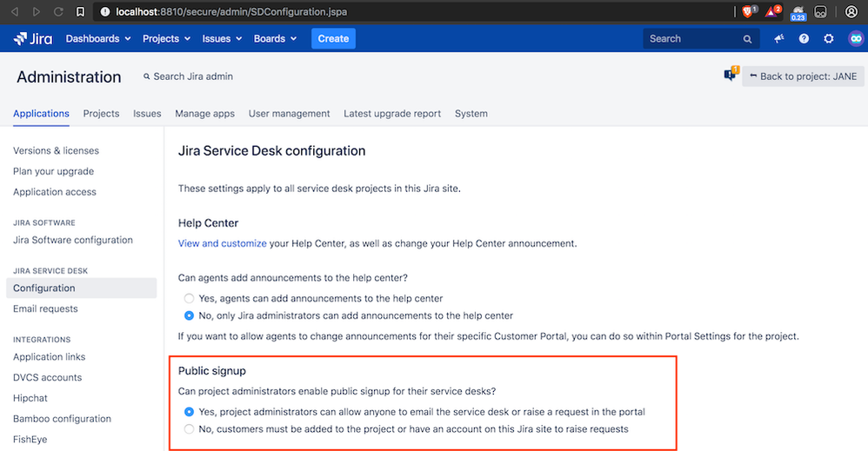Screen dimensions: 868x451
Task: Open Versions & licenses in sidebar
Action: [x=56, y=150]
